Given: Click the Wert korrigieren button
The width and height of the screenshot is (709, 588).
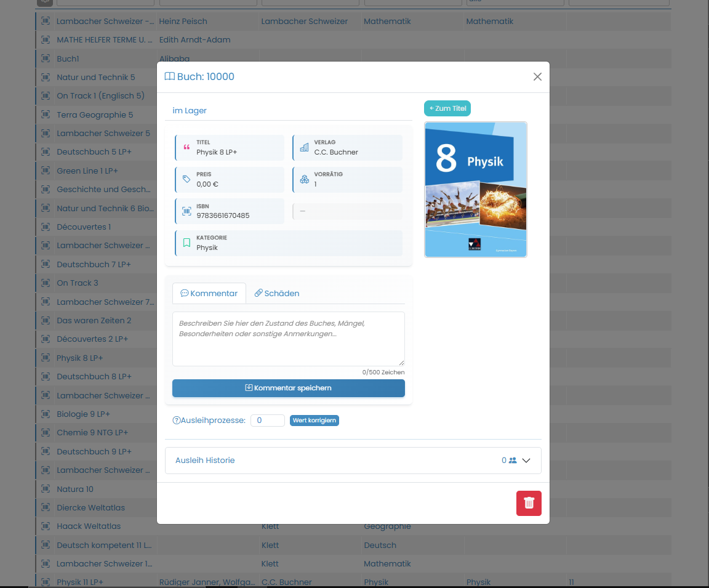Looking at the screenshot, I should 314,420.
